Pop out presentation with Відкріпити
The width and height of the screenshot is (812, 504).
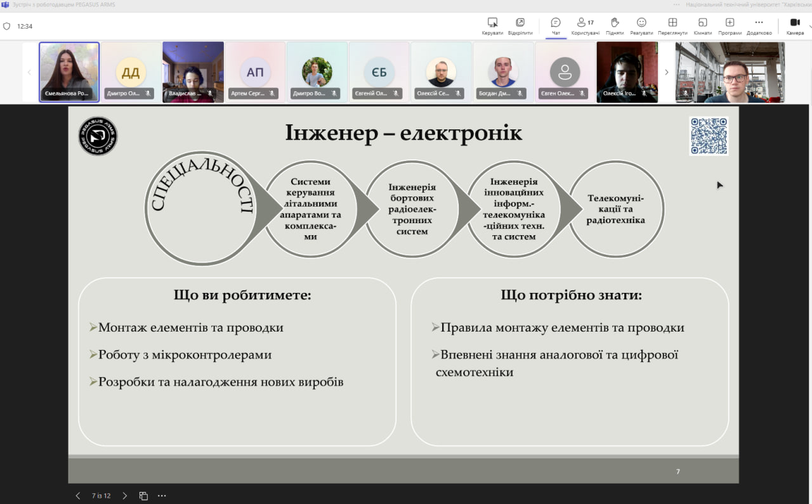pyautogui.click(x=520, y=25)
